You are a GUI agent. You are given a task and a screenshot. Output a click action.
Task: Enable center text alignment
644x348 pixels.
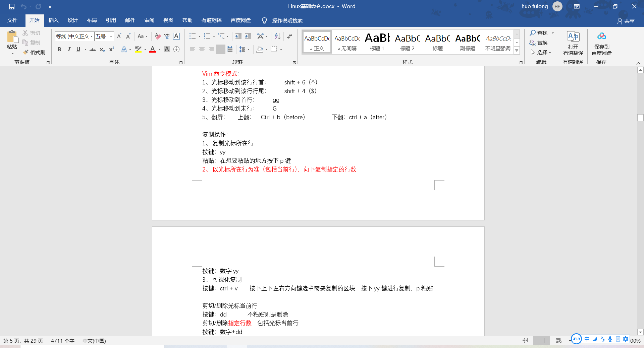click(x=202, y=49)
